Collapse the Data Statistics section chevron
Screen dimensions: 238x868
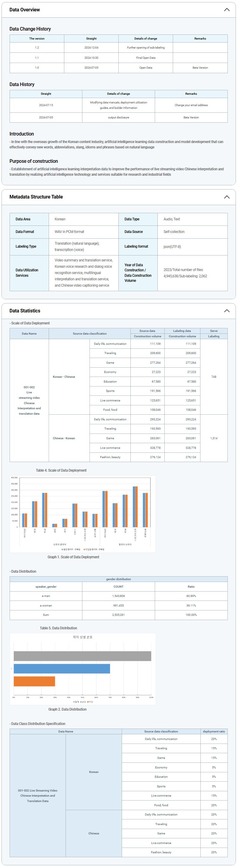(227, 311)
